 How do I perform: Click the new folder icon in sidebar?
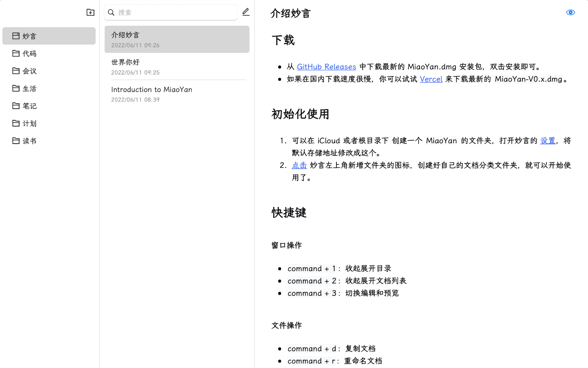(90, 12)
